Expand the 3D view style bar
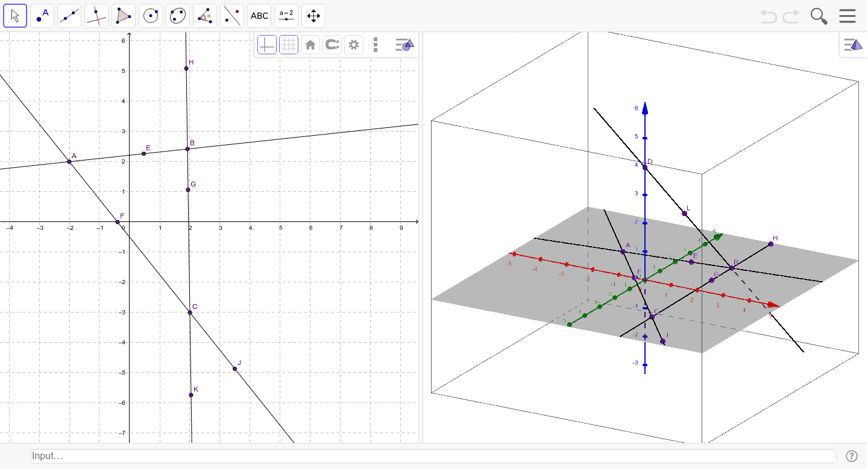The width and height of the screenshot is (868, 470). tap(854, 44)
